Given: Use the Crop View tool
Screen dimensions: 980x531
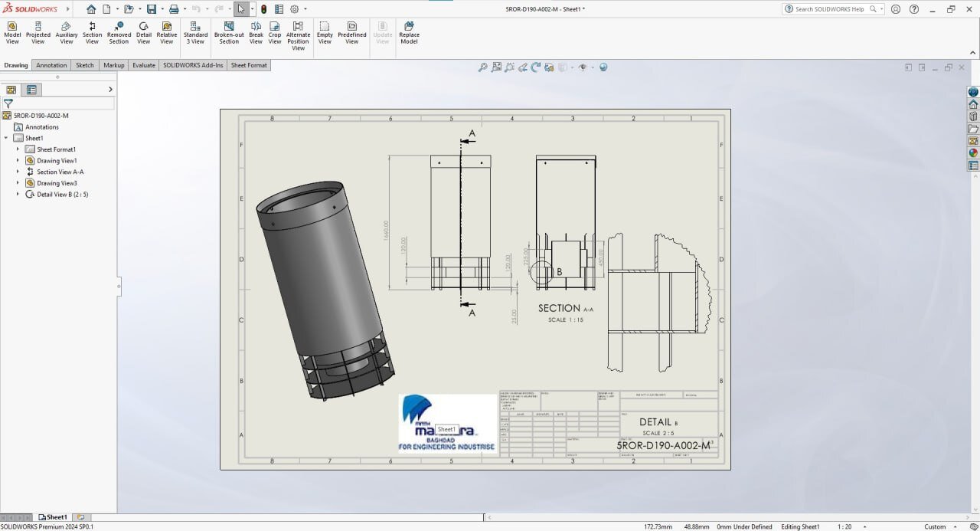Looking at the screenshot, I should tap(275, 33).
